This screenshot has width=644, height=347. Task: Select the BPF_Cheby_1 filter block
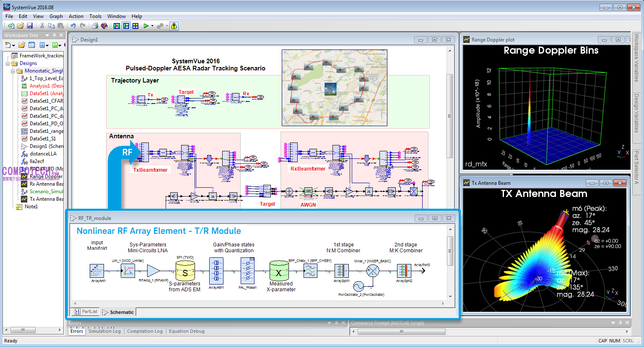point(310,271)
